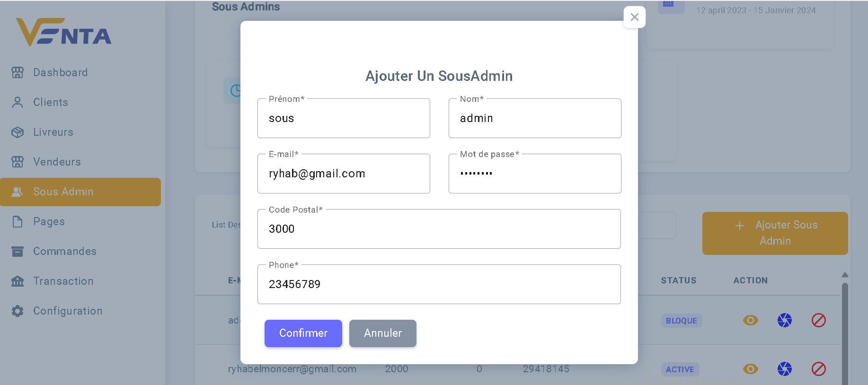This screenshot has width=868, height=385.
Task: View details of the BLOQUE row via eye icon
Action: tap(751, 320)
